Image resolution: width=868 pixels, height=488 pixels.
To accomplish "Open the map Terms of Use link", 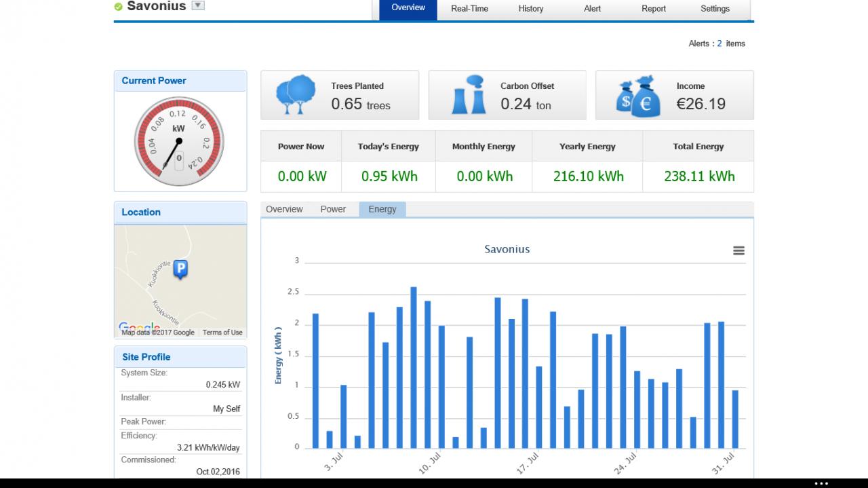I will (222, 333).
